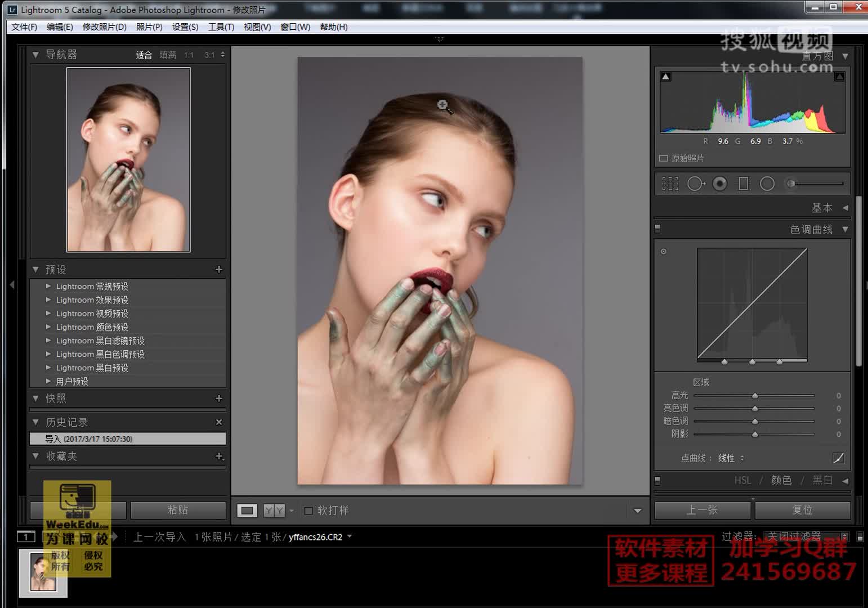Toggle the 色调曲线 panel on/off switch

tap(657, 229)
